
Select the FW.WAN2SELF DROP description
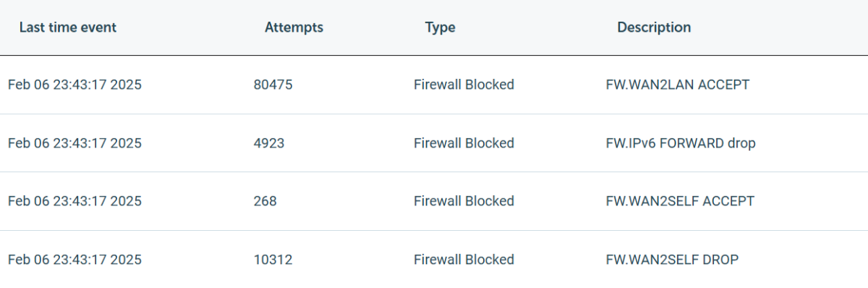[672, 260]
